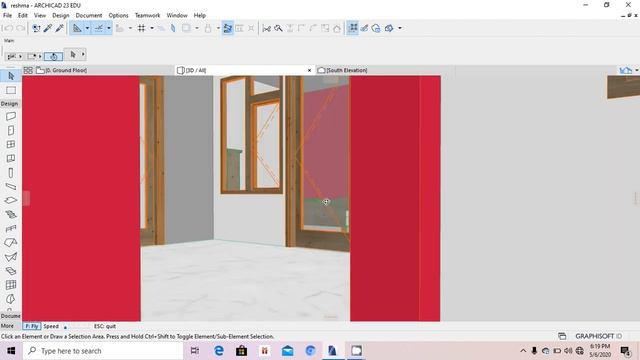This screenshot has height=360, width=640.
Task: Select the Wall tool
Action: pyautogui.click(x=11, y=116)
